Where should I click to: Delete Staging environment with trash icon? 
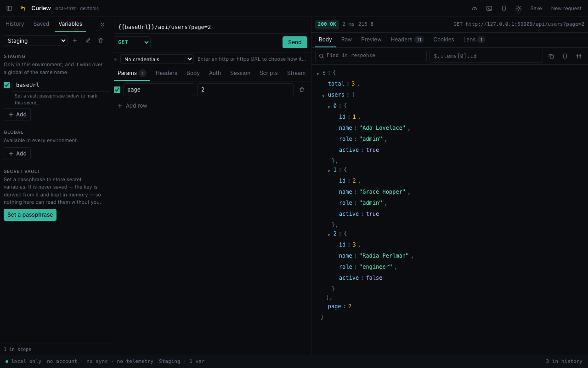coord(101,40)
